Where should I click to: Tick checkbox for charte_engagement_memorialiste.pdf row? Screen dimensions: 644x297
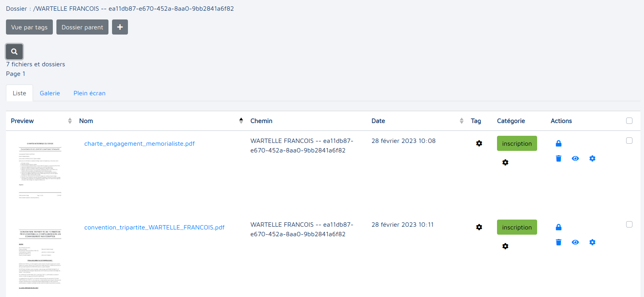tap(629, 141)
